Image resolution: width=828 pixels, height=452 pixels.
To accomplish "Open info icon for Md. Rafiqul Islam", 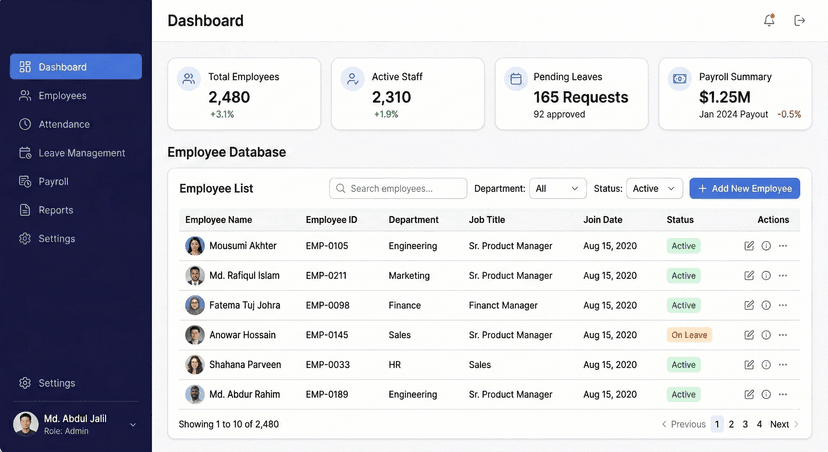I will pyautogui.click(x=766, y=276).
